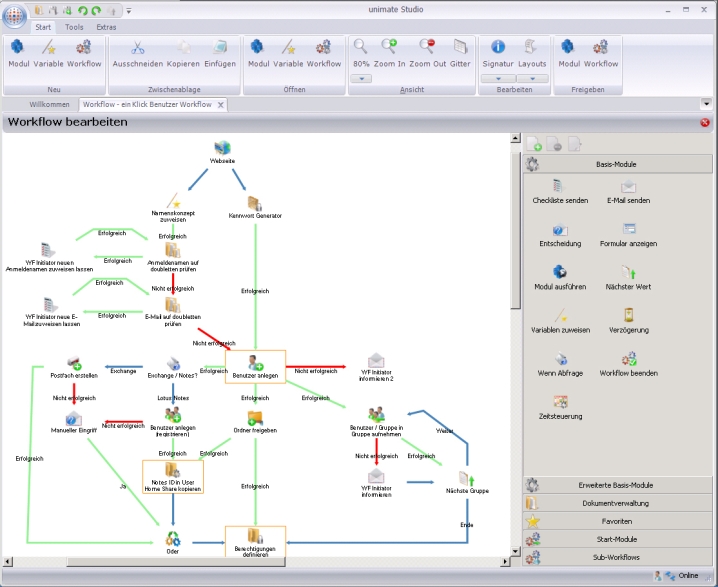This screenshot has height=587, width=718.
Task: Select the Workflow beenden module
Action: coord(628,363)
